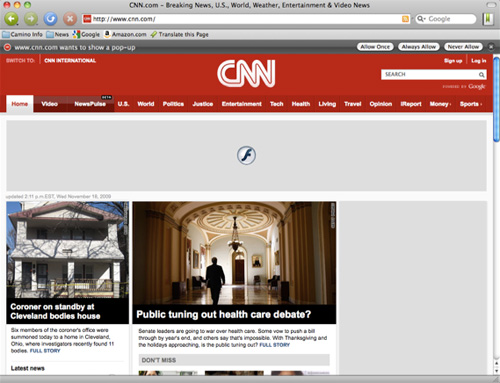Click the green bookmark icon in the toolbar
The image size is (500, 383).
[488, 19]
